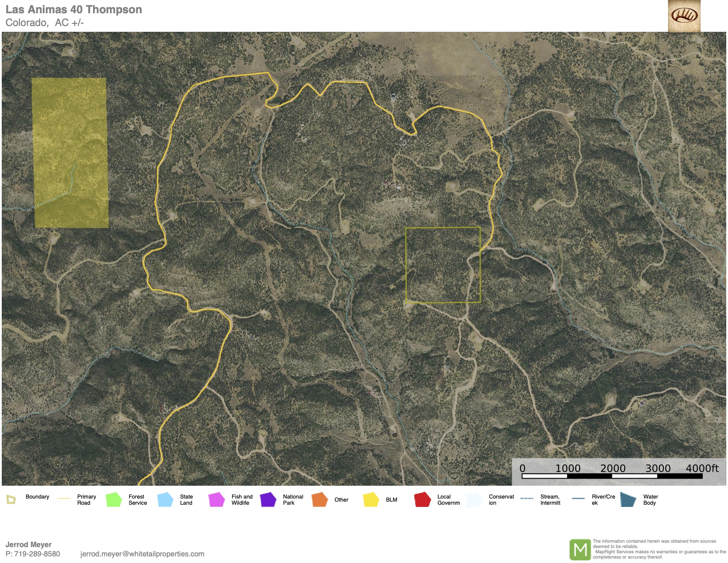Click the Whitetail Properties antler logo

684,16
